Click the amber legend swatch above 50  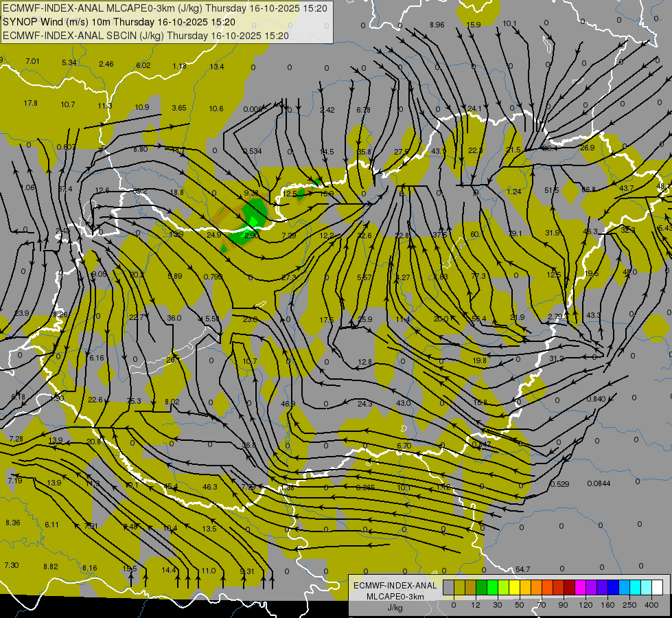click(525, 588)
